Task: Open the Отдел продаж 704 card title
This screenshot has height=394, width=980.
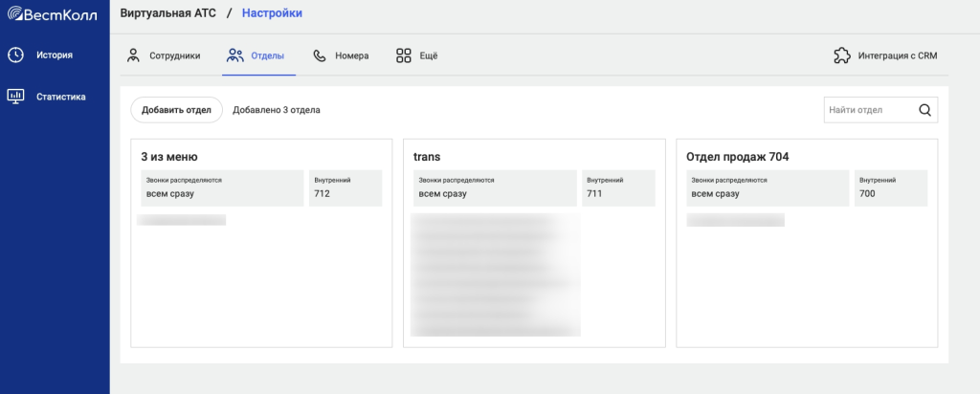Action: (x=737, y=156)
